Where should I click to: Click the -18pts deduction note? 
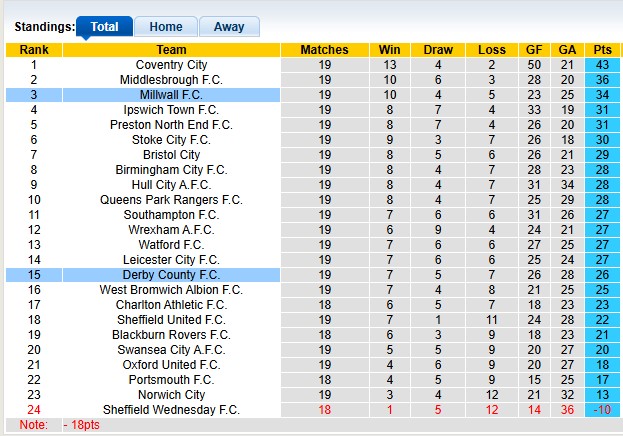(x=80, y=426)
